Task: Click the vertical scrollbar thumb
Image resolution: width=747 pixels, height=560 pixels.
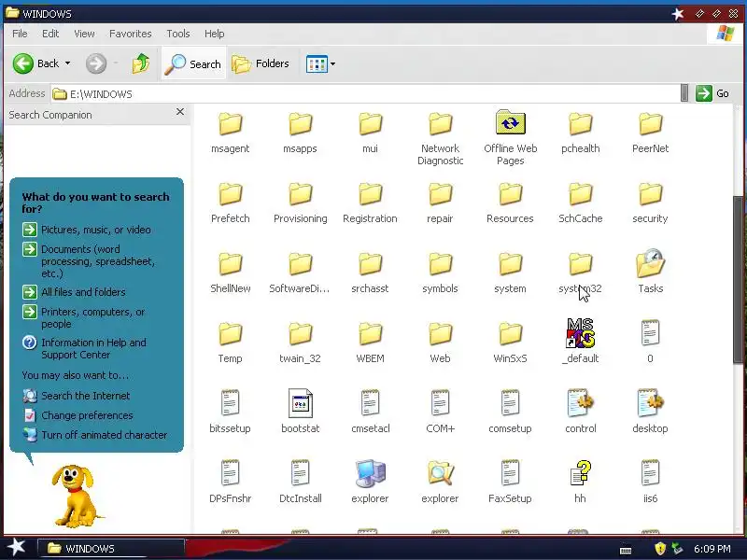Action: pyautogui.click(x=738, y=280)
